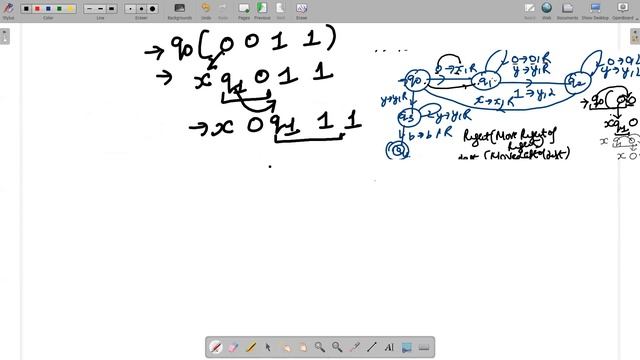The image size is (640, 360).
Task: Open the OpenBoard menu
Action: point(624,10)
